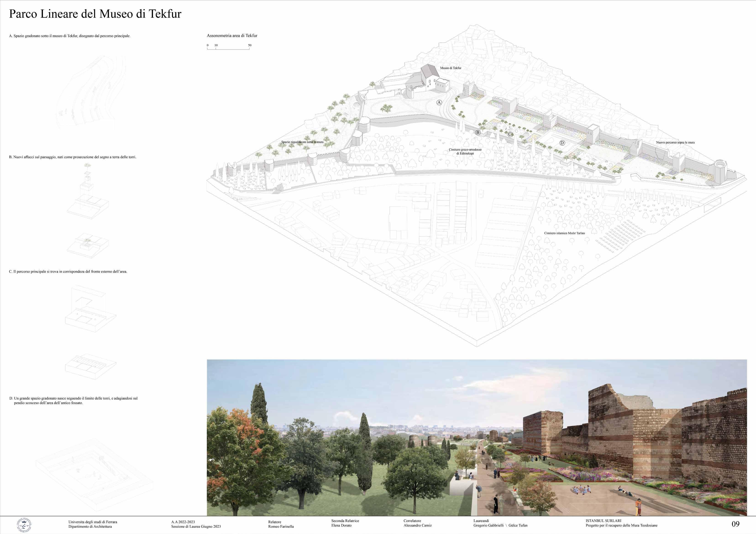Image resolution: width=756 pixels, height=534 pixels.
Task: Click the Assonometria area di Tekfur heading
Action: click(x=232, y=36)
